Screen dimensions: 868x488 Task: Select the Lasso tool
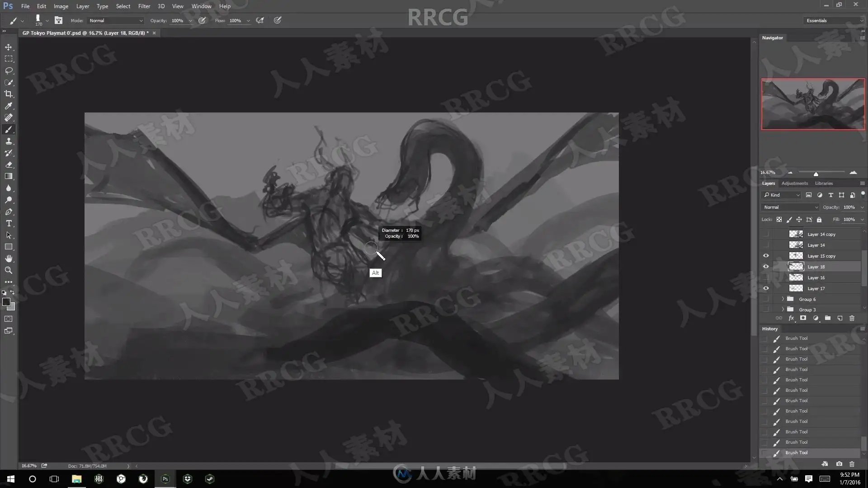tap(9, 70)
